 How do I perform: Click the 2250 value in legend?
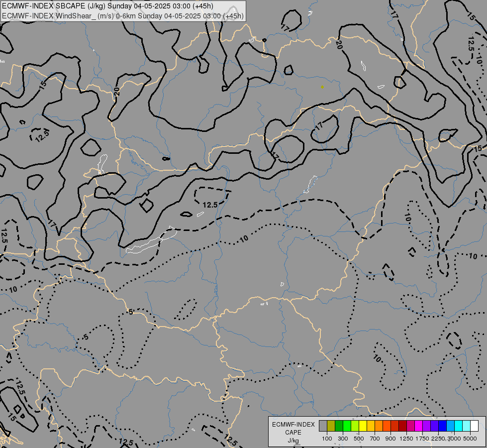(438, 439)
